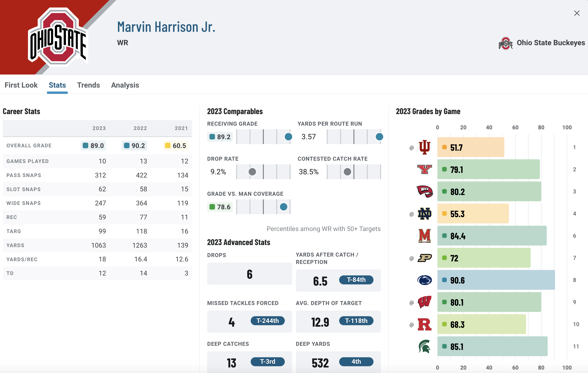This screenshot has width=588, height=373.
Task: Select the 51.7 grade bar
Action: click(x=470, y=147)
